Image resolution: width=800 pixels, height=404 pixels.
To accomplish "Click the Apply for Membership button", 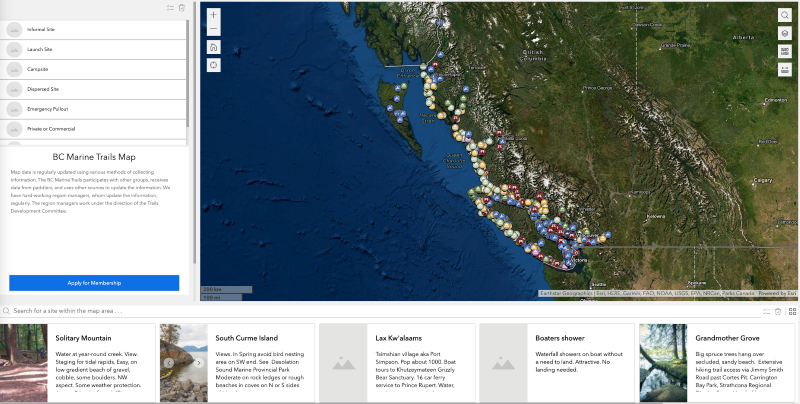I will coord(94,283).
